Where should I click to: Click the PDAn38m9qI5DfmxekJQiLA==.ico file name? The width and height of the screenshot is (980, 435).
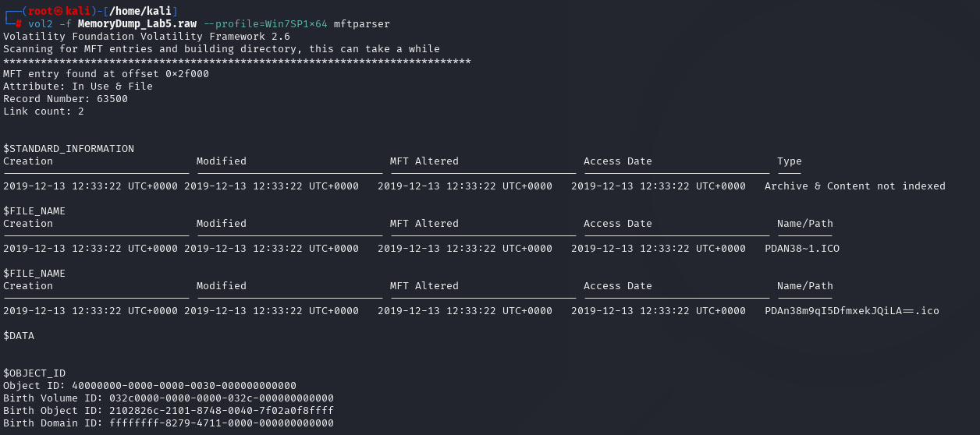pyautogui.click(x=852, y=311)
